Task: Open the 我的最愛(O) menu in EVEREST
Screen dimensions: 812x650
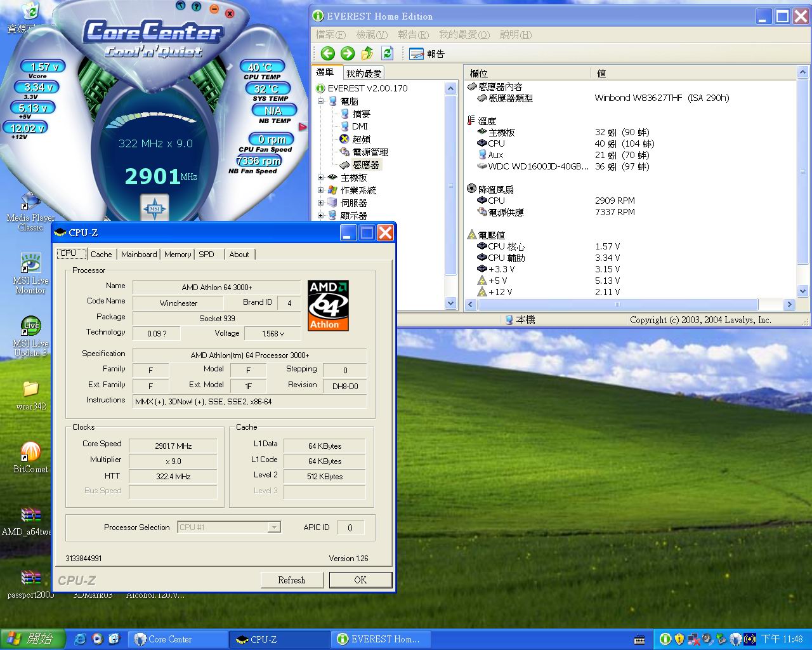Action: pos(464,34)
